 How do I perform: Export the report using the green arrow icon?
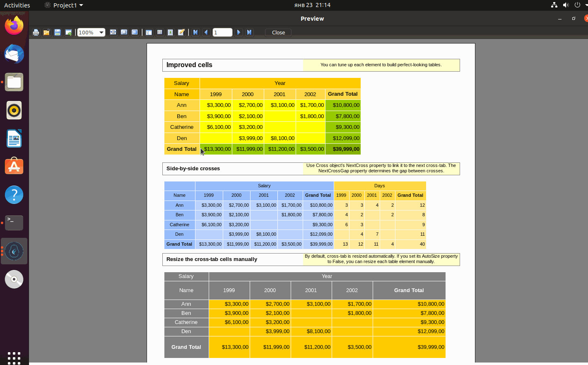(x=68, y=32)
